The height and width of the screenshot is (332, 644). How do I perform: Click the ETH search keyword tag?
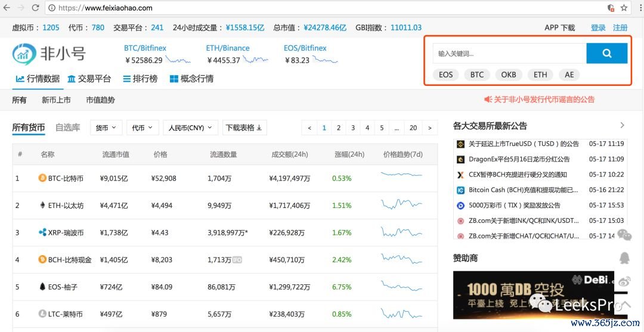pyautogui.click(x=540, y=75)
